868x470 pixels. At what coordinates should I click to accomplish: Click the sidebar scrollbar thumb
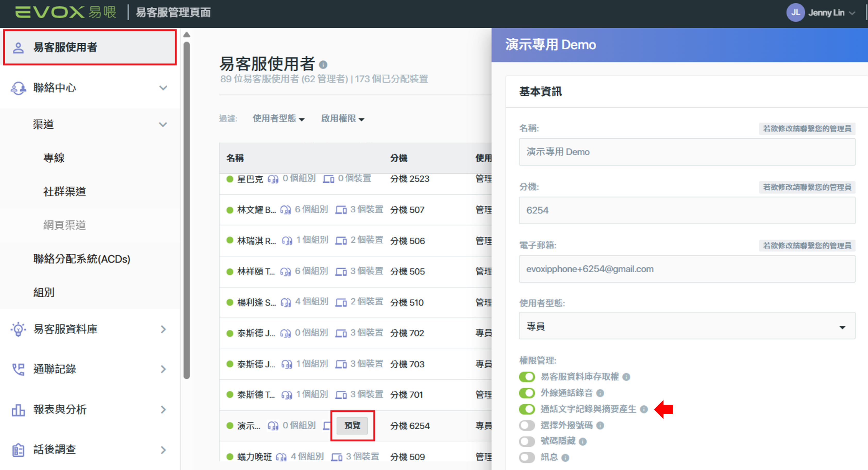pyautogui.click(x=187, y=210)
